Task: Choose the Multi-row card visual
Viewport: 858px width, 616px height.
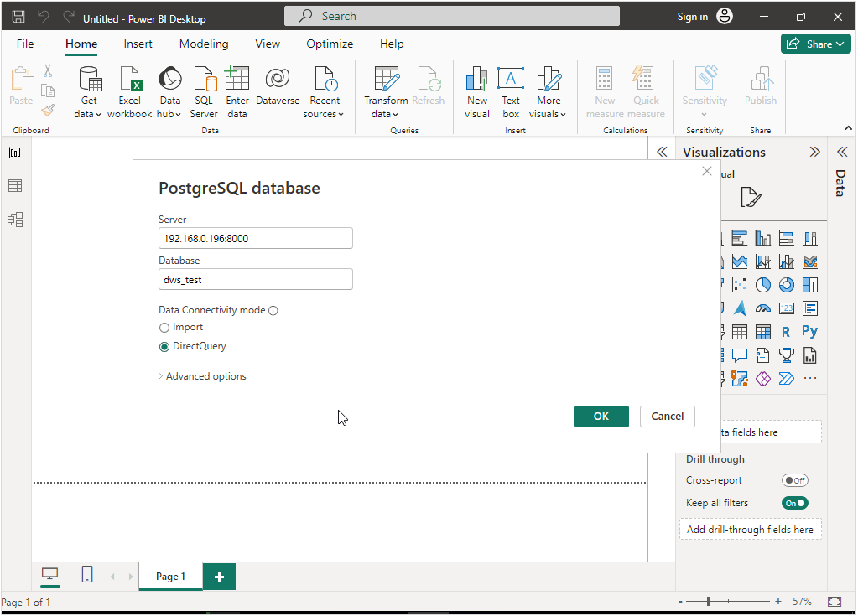Action: pyautogui.click(x=810, y=308)
